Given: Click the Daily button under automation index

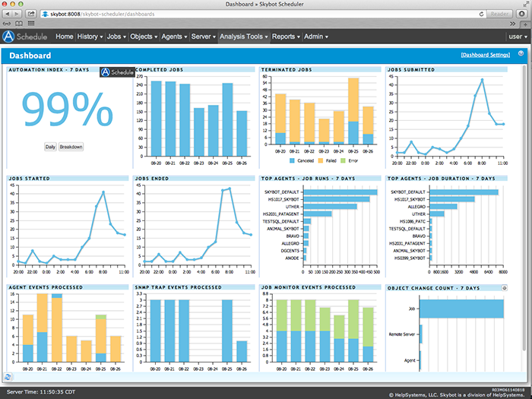Looking at the screenshot, I should click(x=50, y=147).
